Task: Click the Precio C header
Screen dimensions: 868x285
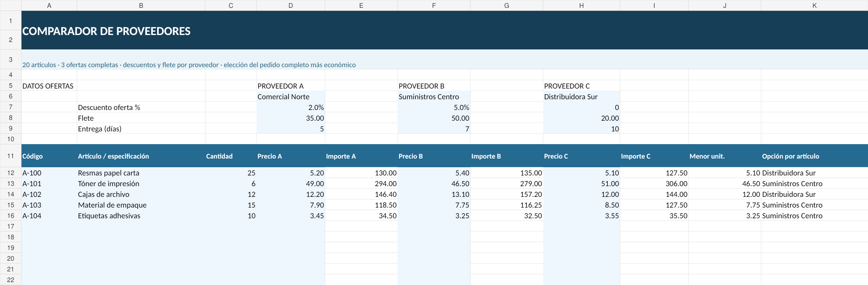Action: [581, 156]
